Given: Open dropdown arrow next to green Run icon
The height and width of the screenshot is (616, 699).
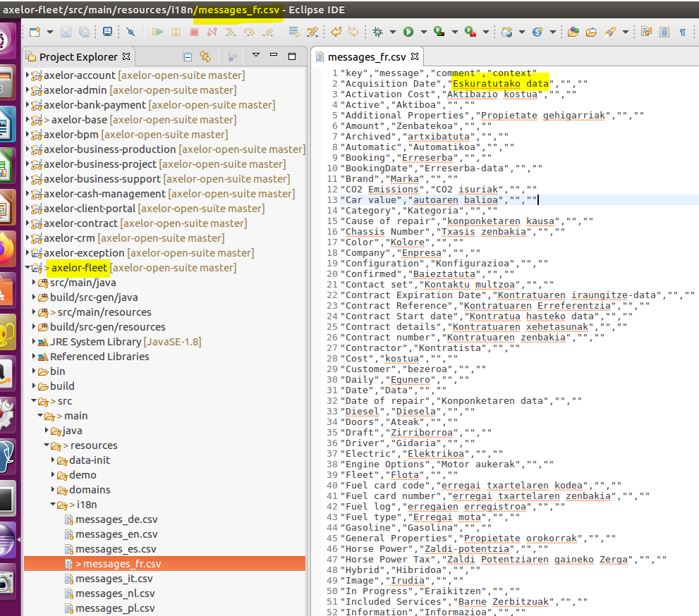Looking at the screenshot, I should (x=424, y=32).
